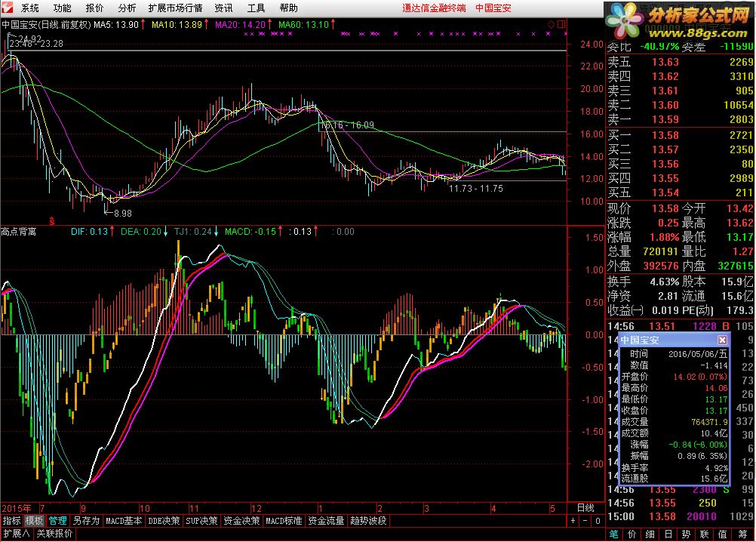Click the MA5: 13.90 indicator label
756x542 pixels.
tap(116, 24)
